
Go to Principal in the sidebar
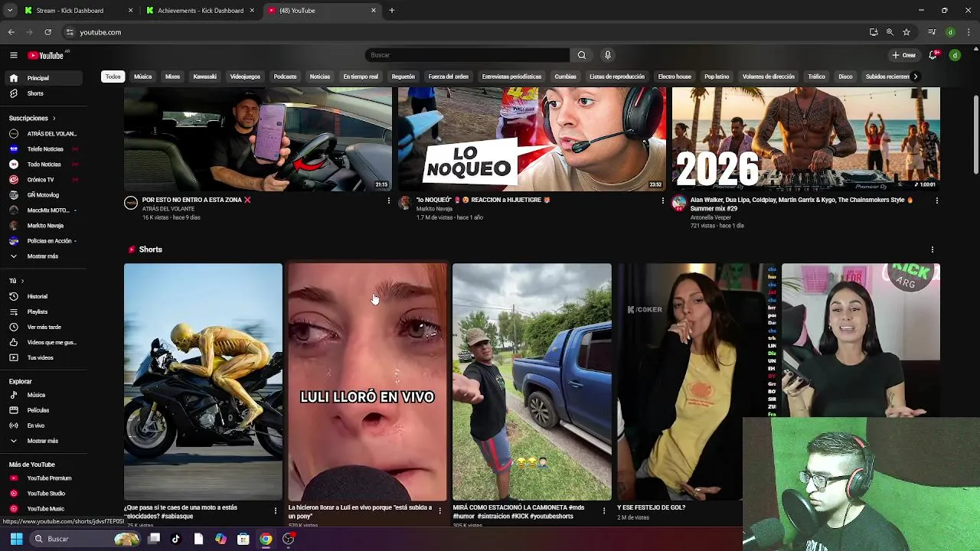coord(42,78)
